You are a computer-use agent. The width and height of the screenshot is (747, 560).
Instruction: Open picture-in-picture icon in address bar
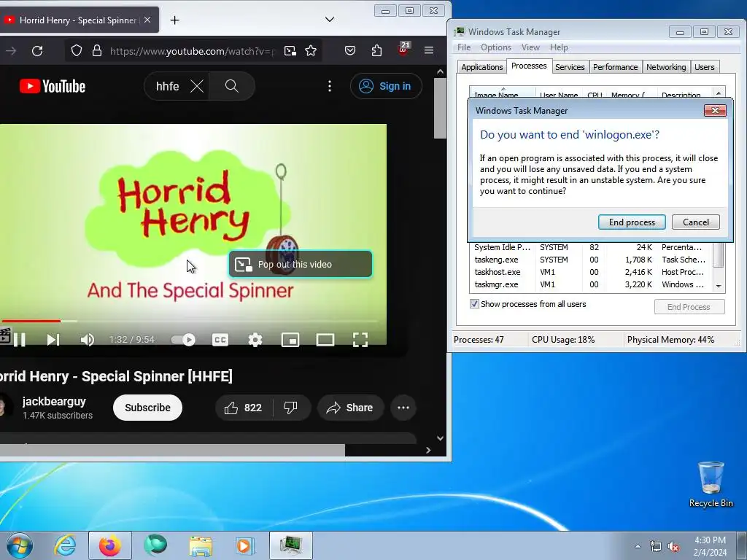[x=290, y=51]
